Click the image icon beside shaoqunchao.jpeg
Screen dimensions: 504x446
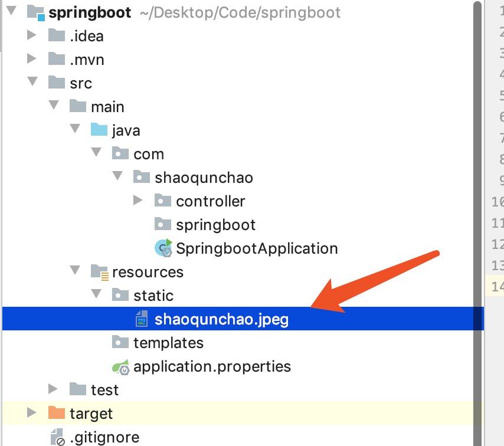pos(141,319)
